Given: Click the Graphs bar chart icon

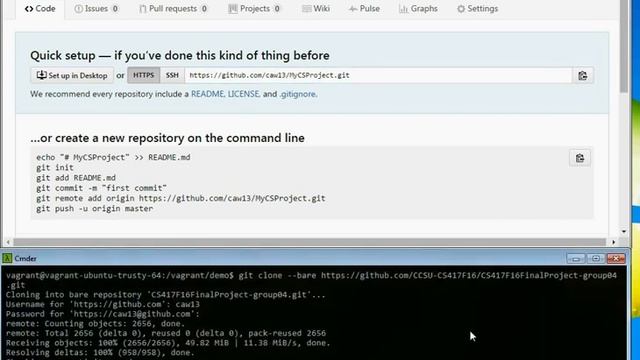Looking at the screenshot, I should coord(403,9).
